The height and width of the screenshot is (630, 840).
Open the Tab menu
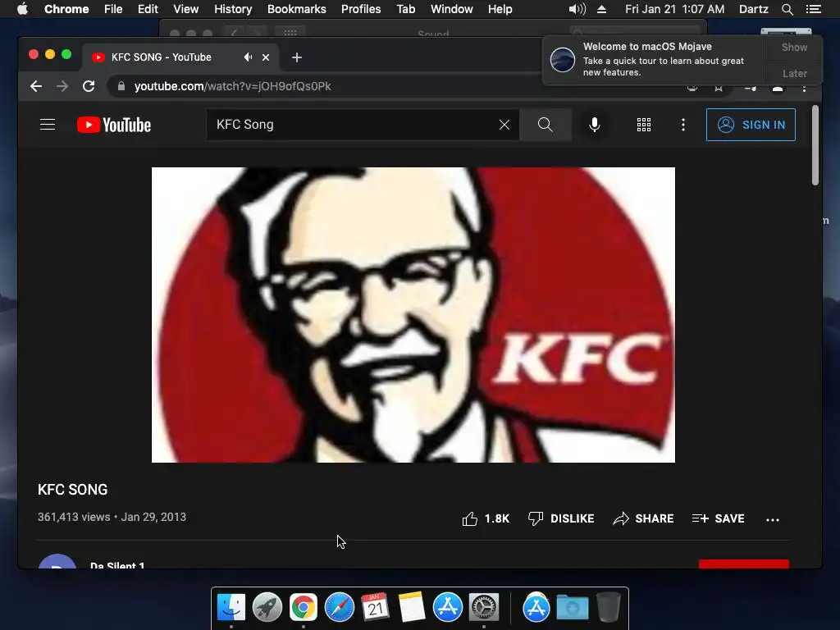point(405,9)
